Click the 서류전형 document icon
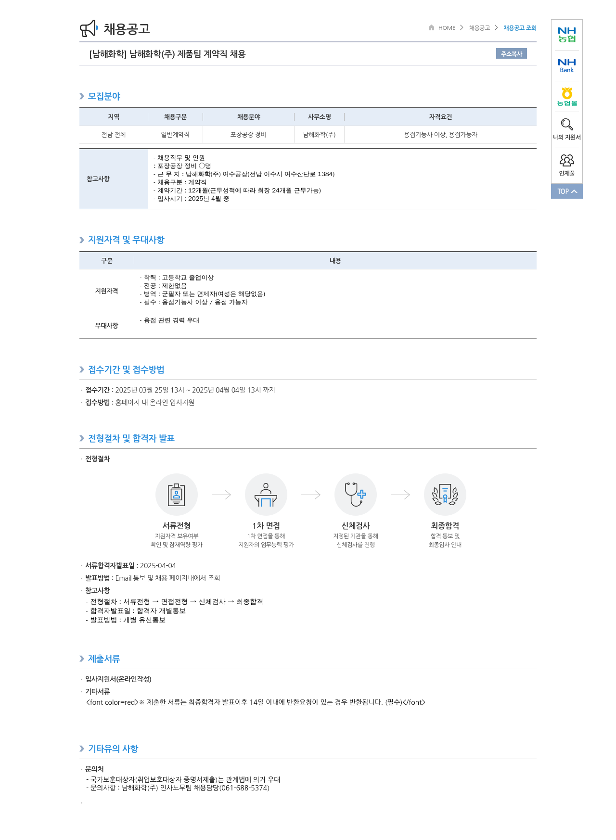 [177, 495]
